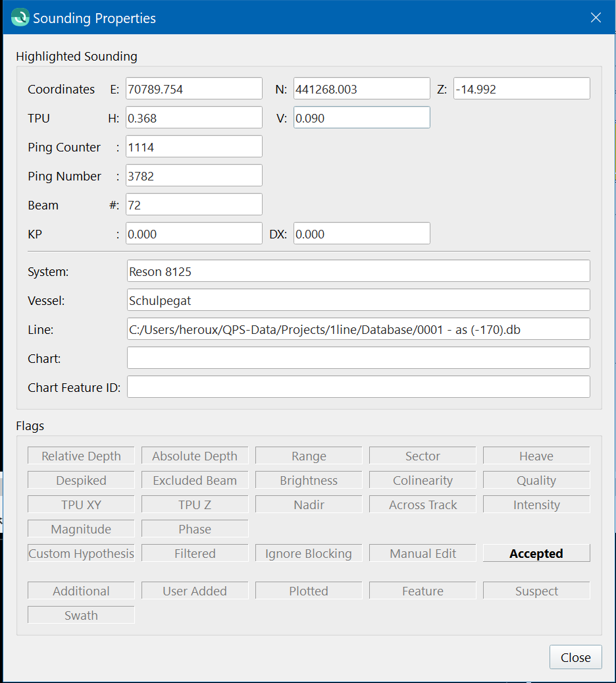
Task: Toggle the Range flag
Action: coord(309,456)
